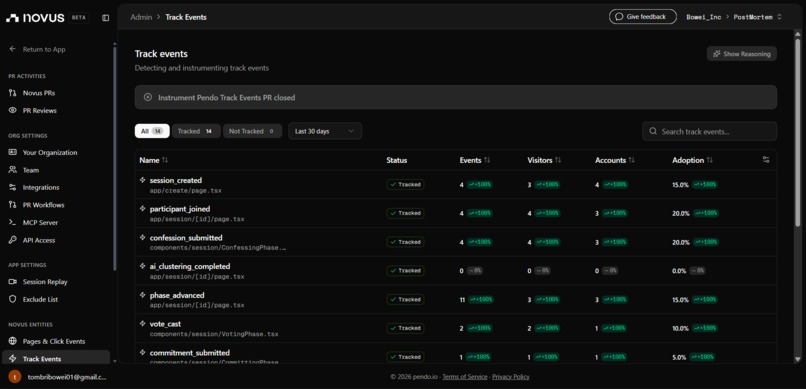Sort the table by Accounts column
This screenshot has height=389, width=806.
(x=615, y=160)
